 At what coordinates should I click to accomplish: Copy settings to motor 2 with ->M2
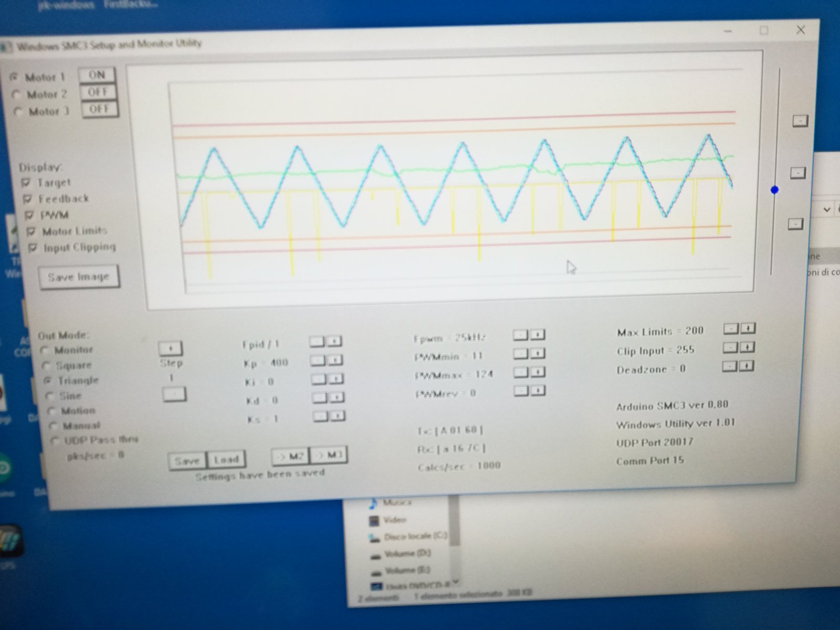point(290,456)
